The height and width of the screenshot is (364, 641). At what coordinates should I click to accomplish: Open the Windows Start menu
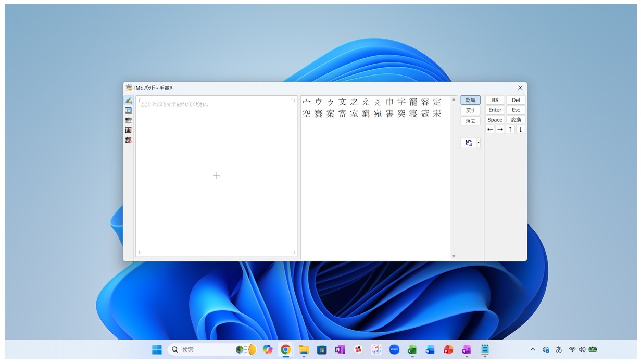[x=157, y=349]
